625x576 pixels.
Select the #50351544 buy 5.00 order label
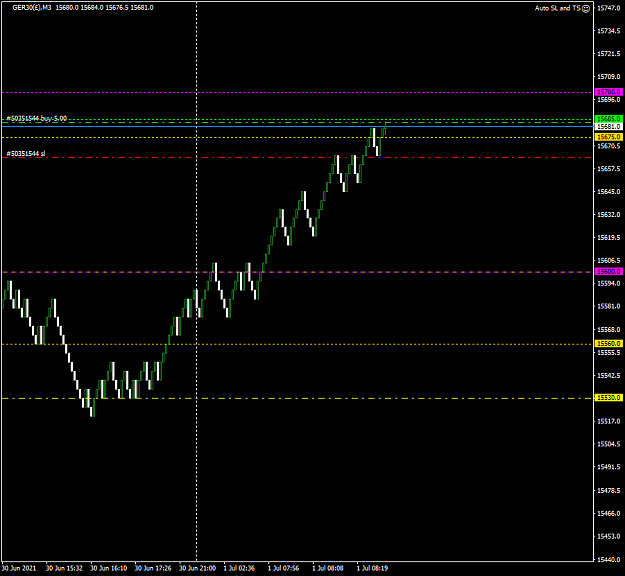37,118
